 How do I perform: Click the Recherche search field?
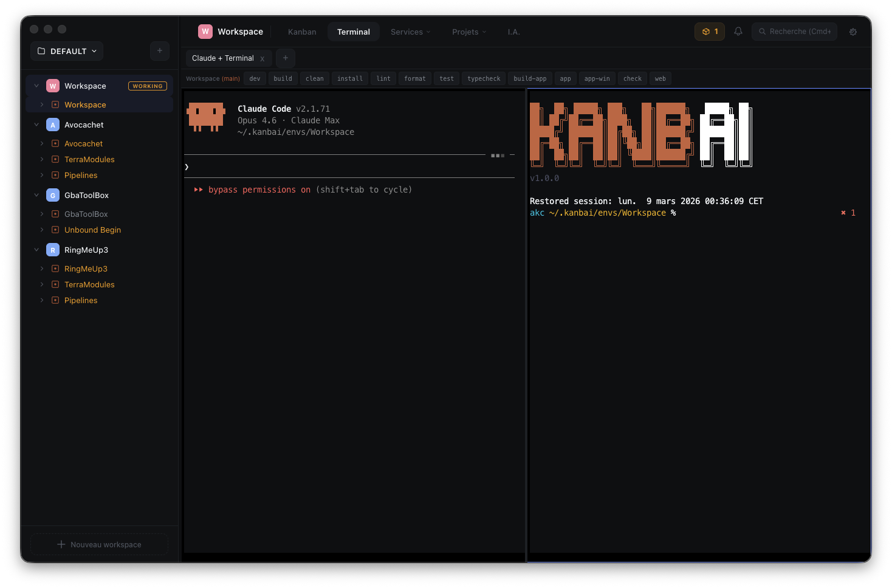795,32
